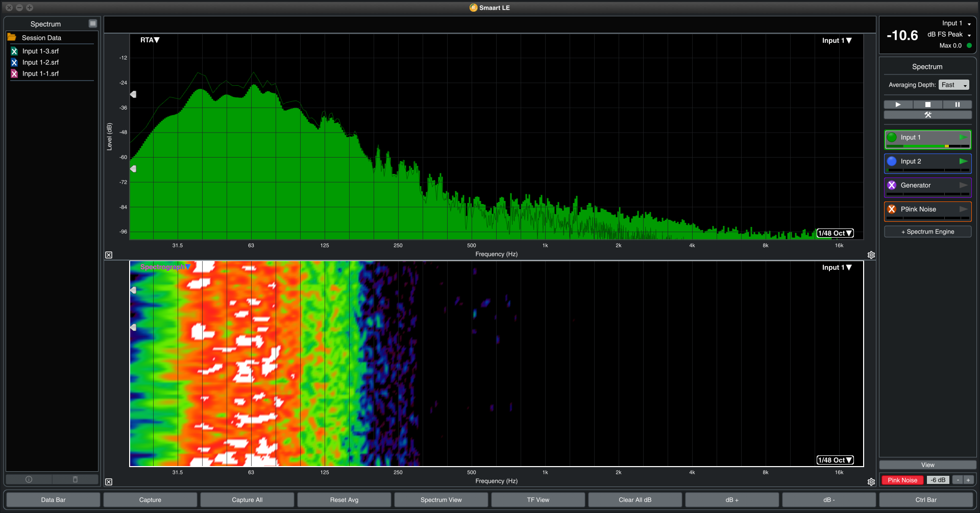
Task: Select Input 1-3.srf in Session Data
Action: (40, 51)
